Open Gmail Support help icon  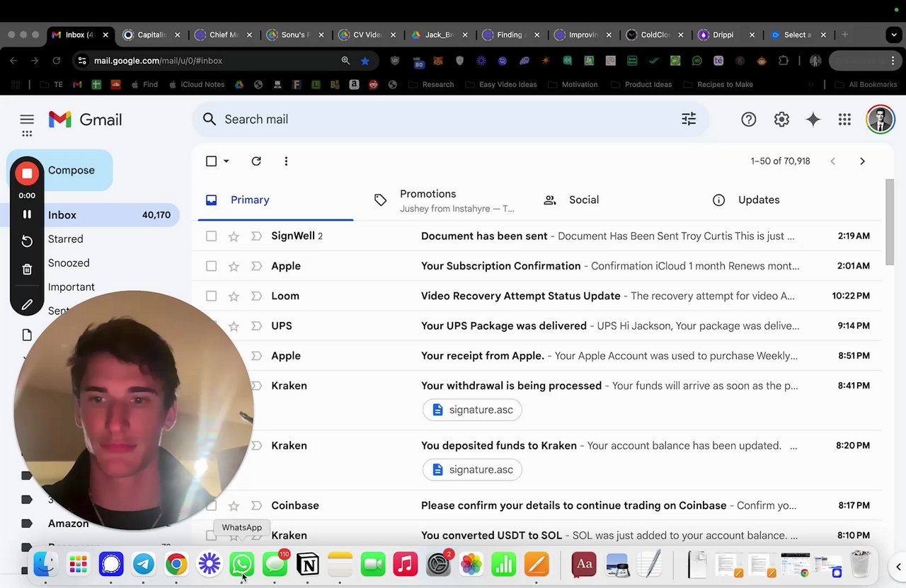[x=748, y=120]
